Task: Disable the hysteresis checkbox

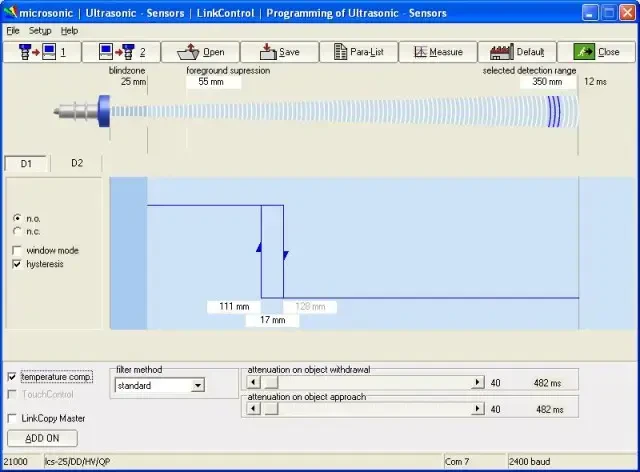Action: (17, 264)
